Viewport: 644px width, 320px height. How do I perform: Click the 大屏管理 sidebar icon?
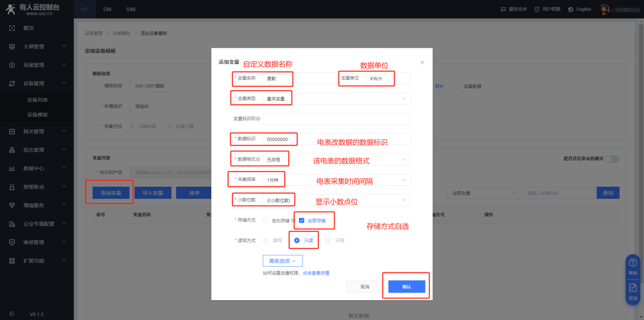tap(12, 46)
